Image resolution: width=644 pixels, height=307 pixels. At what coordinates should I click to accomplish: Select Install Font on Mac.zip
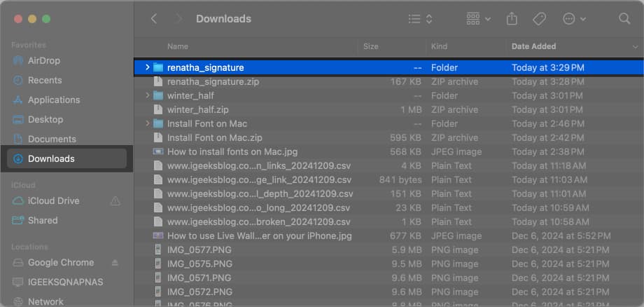214,137
